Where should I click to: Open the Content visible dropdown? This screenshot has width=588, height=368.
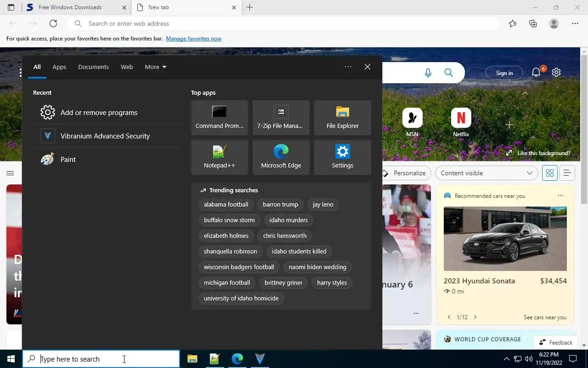486,173
